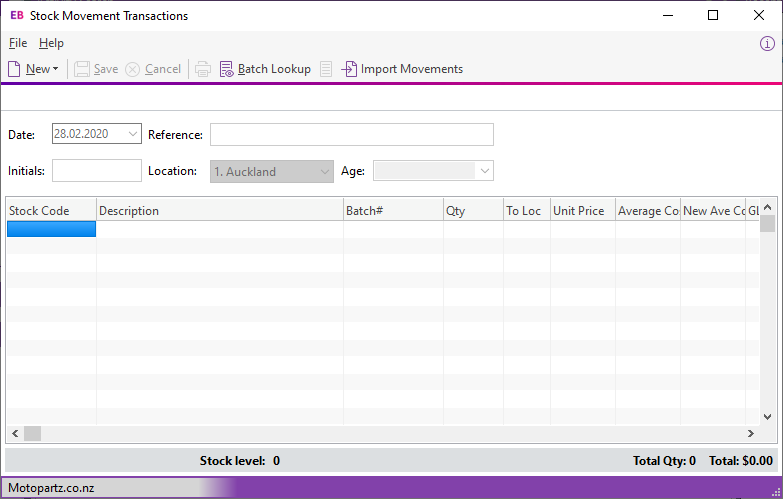Click the list icon beside Batch Lookup

326,69
